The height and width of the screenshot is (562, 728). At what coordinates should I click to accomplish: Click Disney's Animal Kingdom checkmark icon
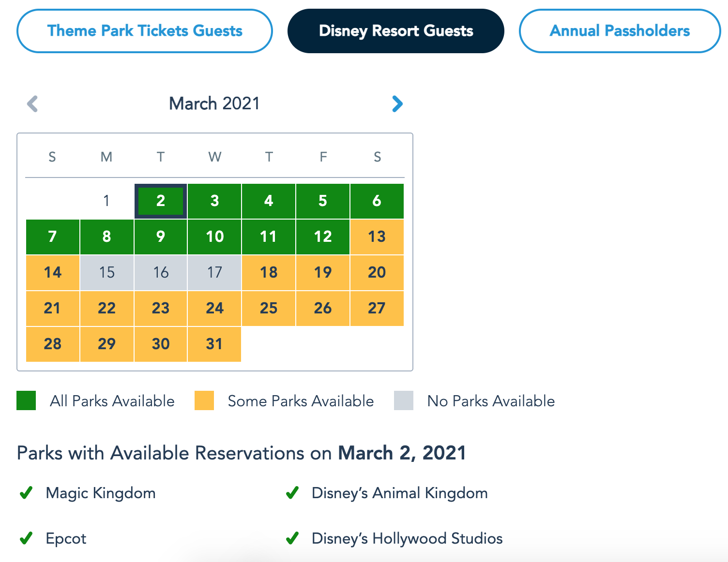(x=292, y=493)
